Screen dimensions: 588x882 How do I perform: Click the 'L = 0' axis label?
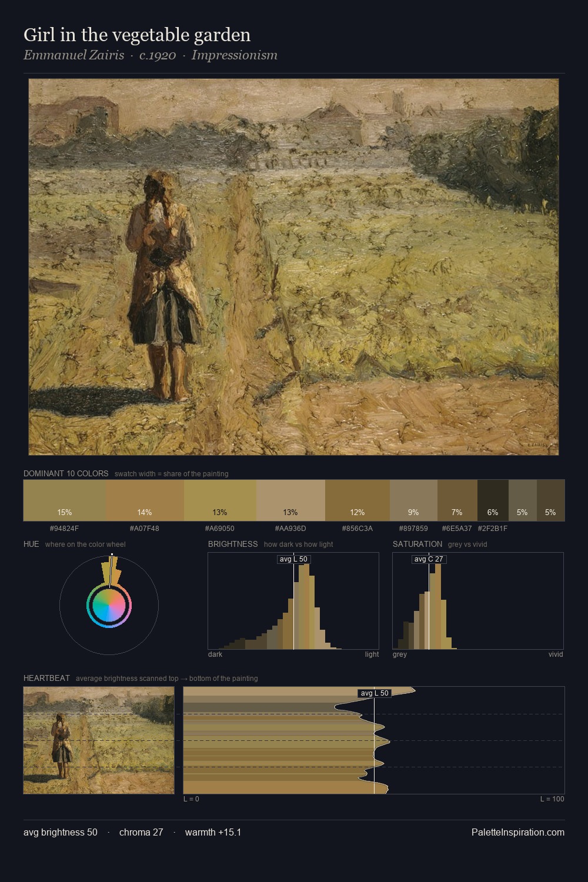191,799
